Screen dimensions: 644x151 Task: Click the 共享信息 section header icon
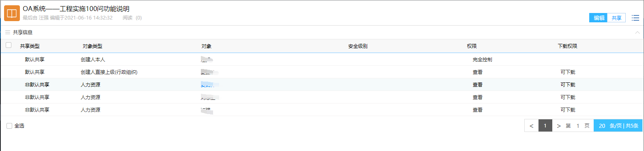[8, 32]
